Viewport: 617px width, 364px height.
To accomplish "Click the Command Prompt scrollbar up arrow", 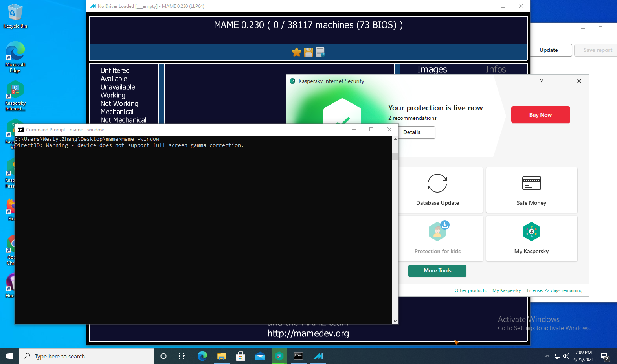I will (395, 139).
